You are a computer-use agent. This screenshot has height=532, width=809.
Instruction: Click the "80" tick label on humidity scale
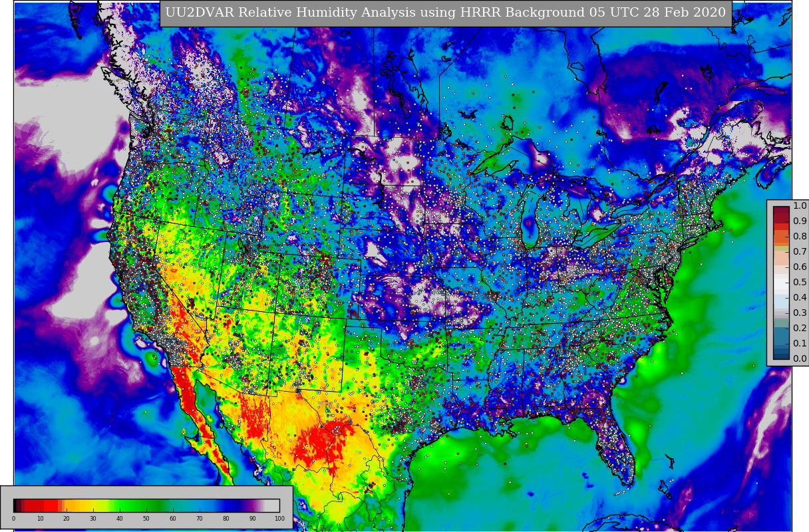tap(226, 519)
